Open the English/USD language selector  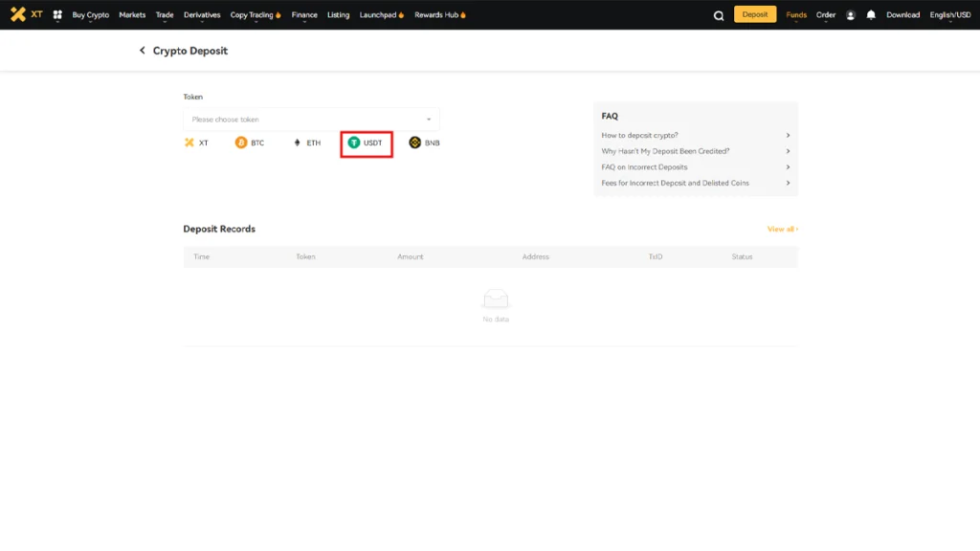[x=950, y=15]
